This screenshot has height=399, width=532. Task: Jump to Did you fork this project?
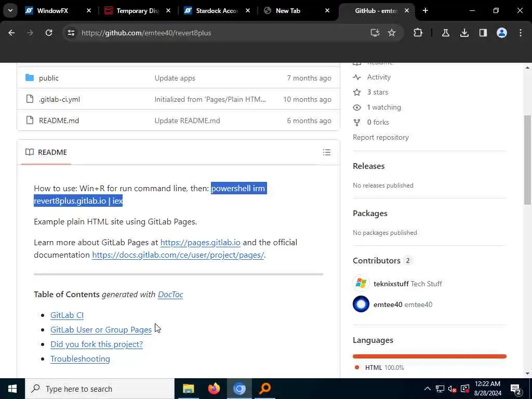click(96, 344)
